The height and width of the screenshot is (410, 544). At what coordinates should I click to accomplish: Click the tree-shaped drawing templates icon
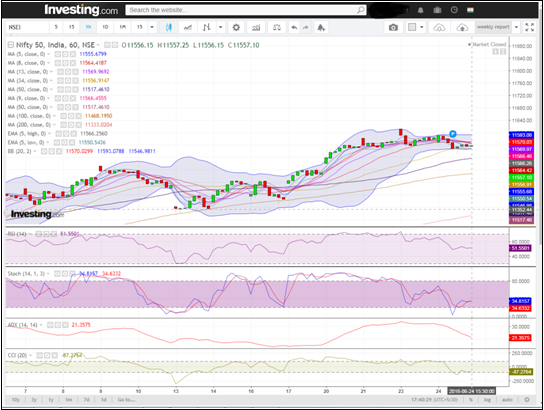pyautogui.click(x=321, y=27)
